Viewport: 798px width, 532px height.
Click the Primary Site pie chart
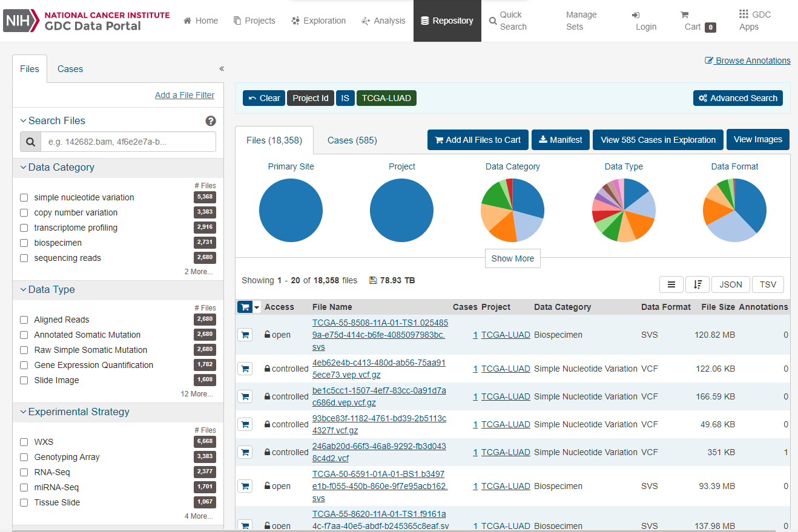tap(291, 211)
